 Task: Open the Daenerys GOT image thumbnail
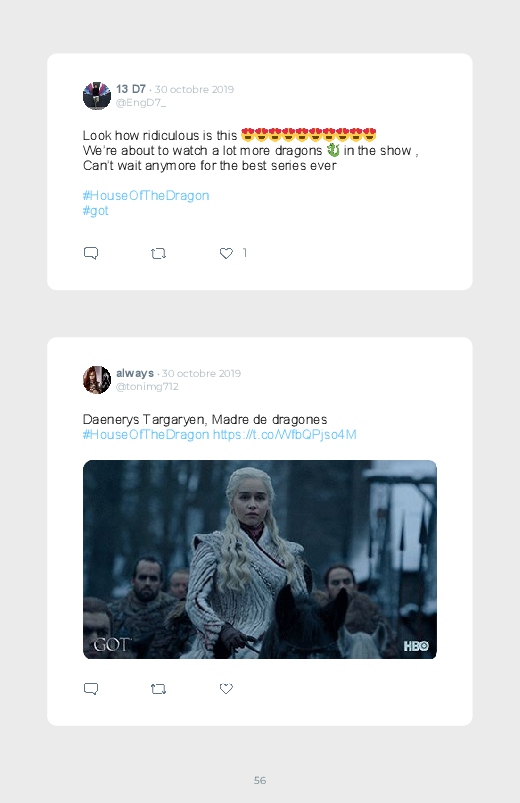(260, 559)
